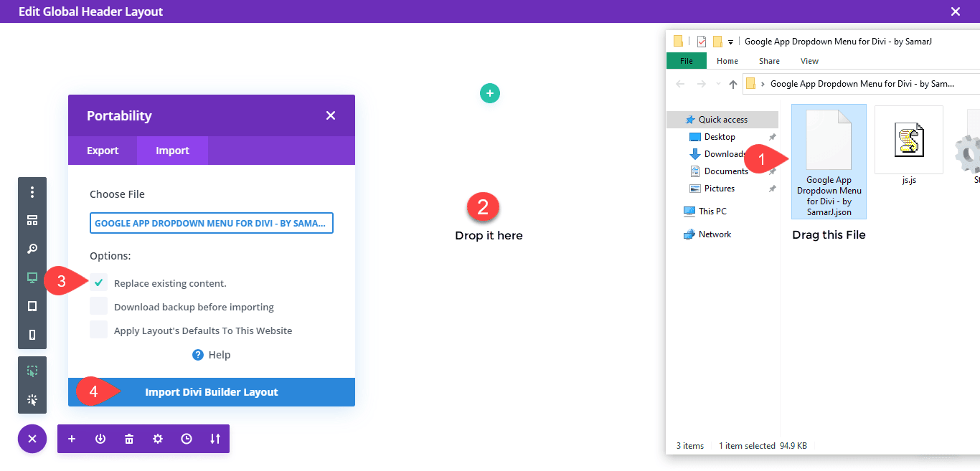Screen dimensions: 980x471
Task: Select the phone view icon
Action: [32, 335]
